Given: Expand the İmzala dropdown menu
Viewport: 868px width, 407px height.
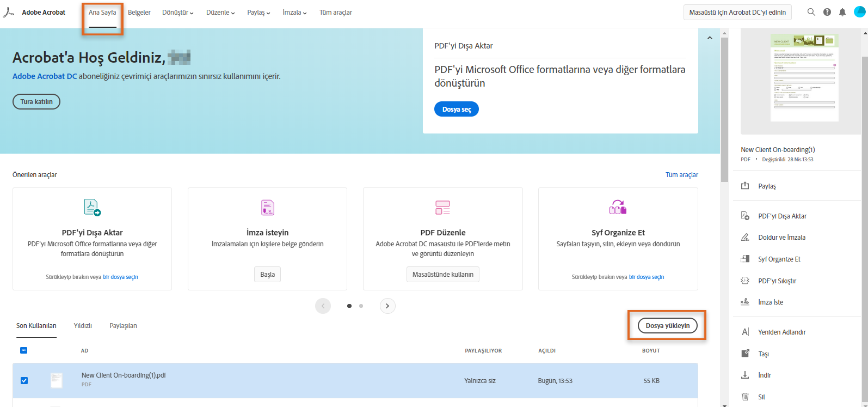Looking at the screenshot, I should (x=294, y=13).
